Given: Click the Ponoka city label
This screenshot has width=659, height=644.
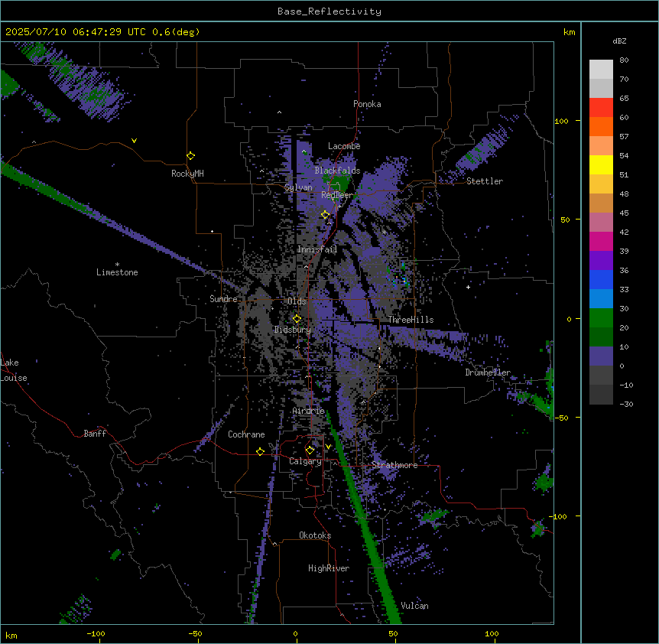Looking at the screenshot, I should [367, 104].
